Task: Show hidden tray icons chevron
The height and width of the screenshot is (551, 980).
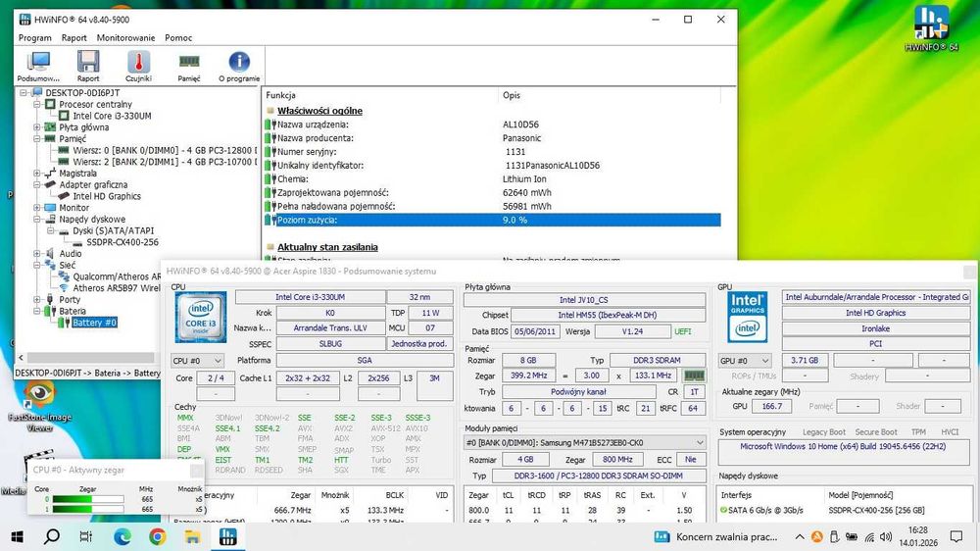Action: pyautogui.click(x=800, y=536)
